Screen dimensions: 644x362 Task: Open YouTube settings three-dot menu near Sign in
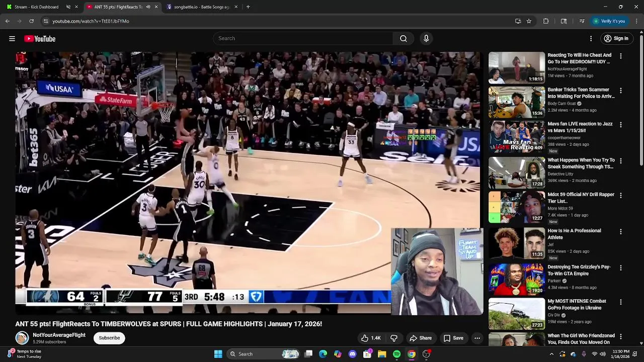click(591, 39)
